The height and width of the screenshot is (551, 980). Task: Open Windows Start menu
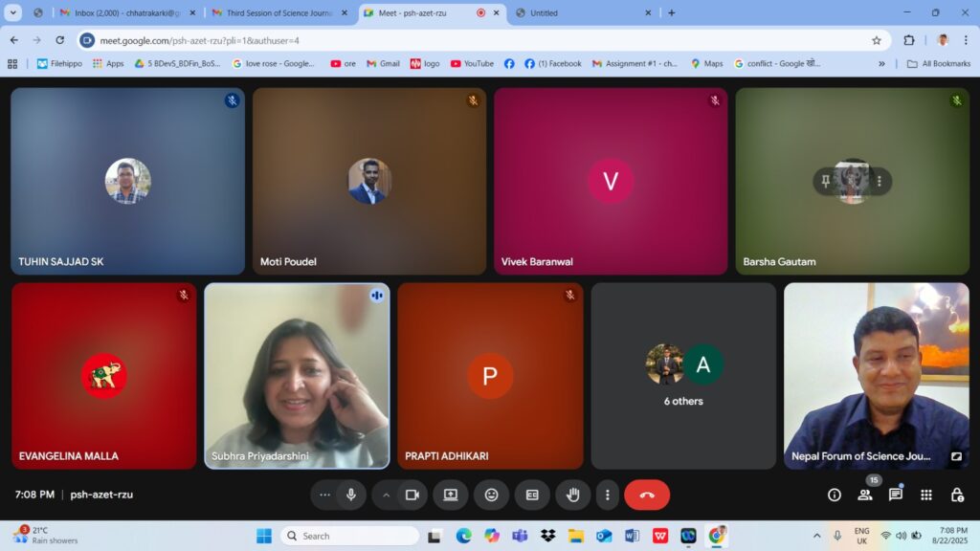pos(264,536)
